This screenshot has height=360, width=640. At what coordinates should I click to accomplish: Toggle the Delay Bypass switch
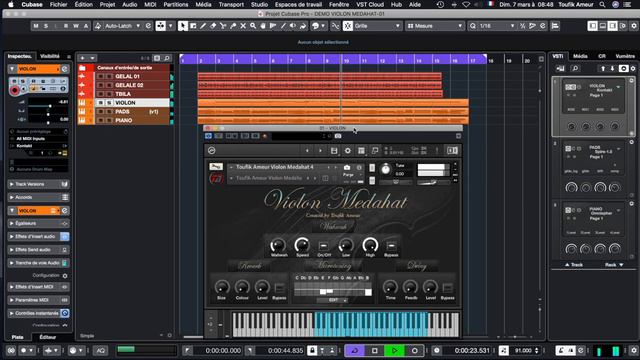click(447, 288)
